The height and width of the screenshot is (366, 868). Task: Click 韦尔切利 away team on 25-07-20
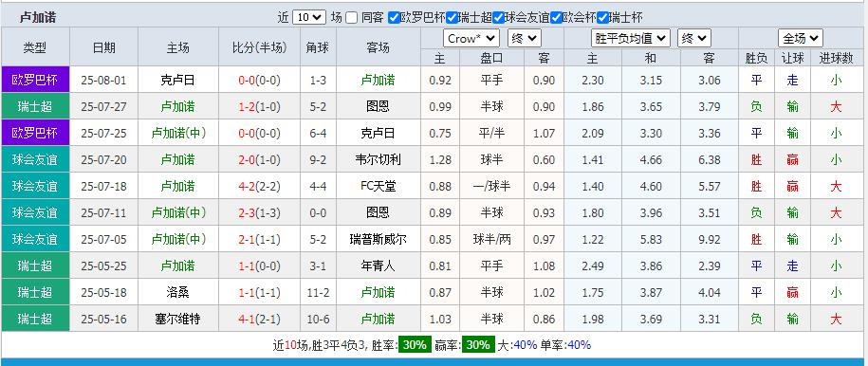pos(379,159)
